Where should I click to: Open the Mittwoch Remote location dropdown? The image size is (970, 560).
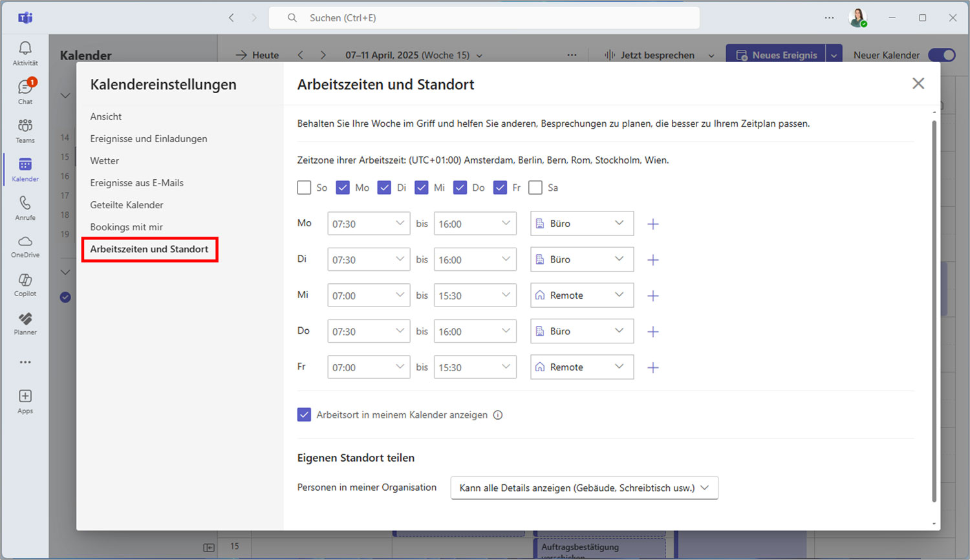(581, 295)
